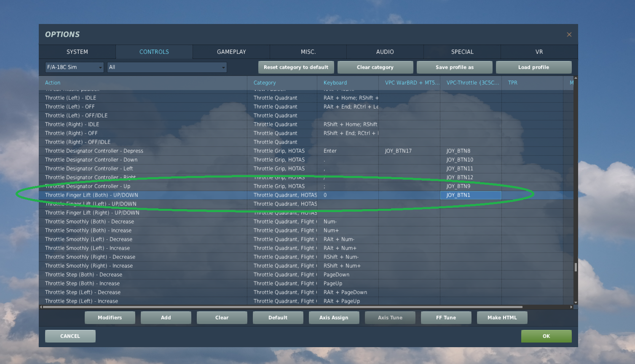Click the Load profile button
The image size is (635, 364).
pos(534,67)
